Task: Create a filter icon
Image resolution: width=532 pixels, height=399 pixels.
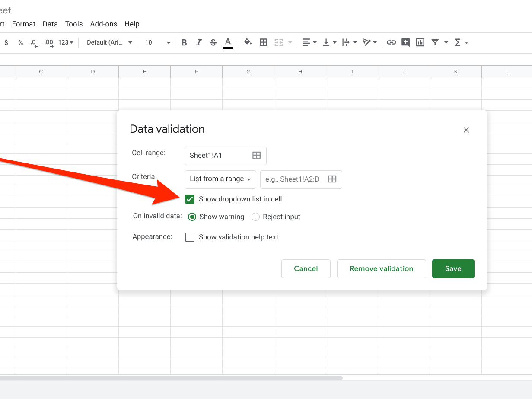Action: point(435,42)
